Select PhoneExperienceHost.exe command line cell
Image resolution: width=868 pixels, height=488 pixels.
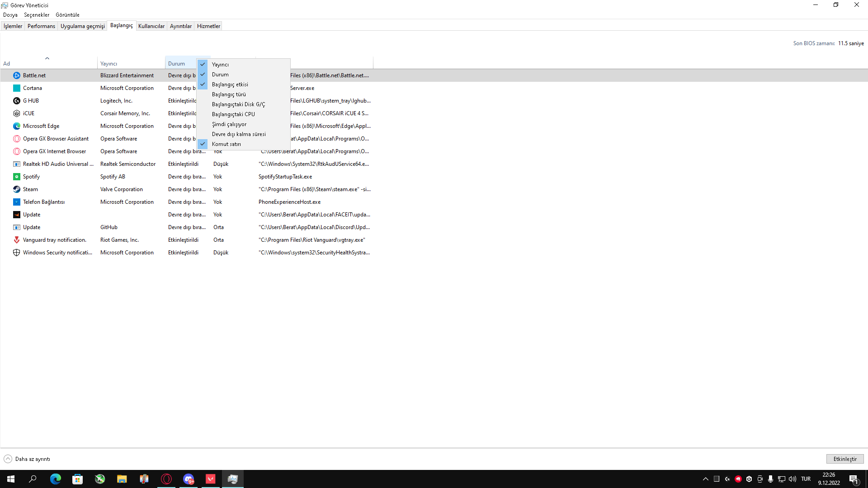tap(289, 202)
